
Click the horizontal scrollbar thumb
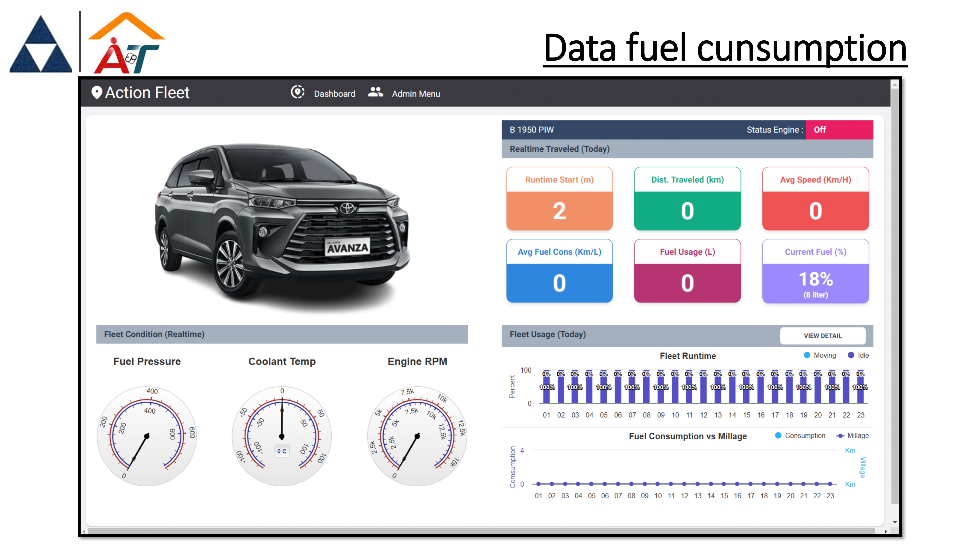point(481,531)
